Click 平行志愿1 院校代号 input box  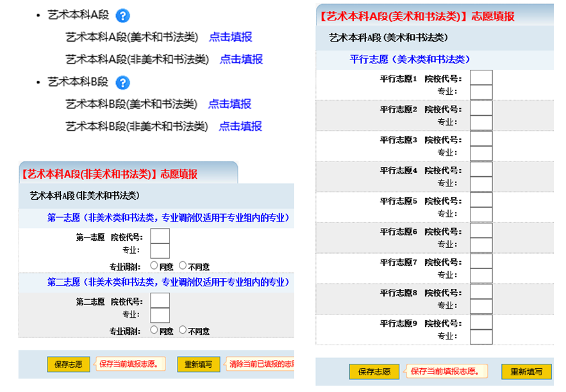tap(481, 77)
